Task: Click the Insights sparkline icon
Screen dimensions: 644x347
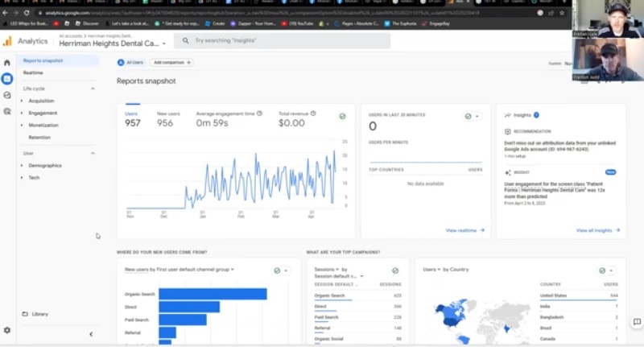Action: point(508,115)
